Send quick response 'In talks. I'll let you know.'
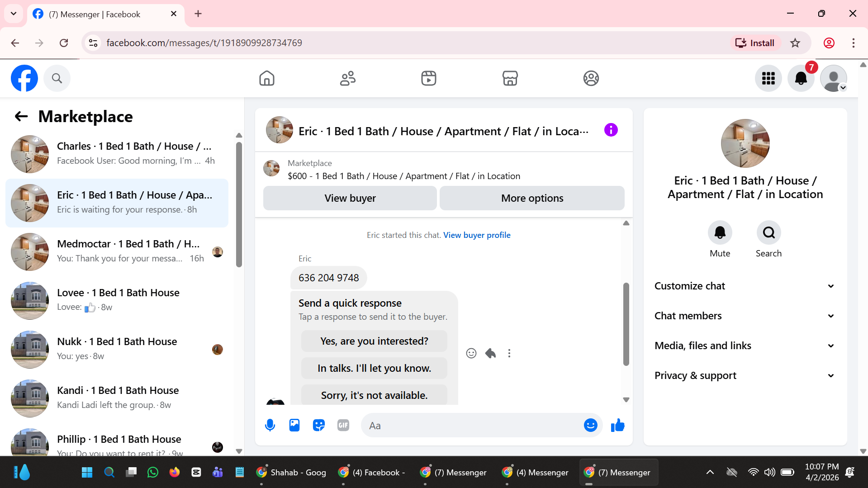The width and height of the screenshot is (868, 488). click(374, 368)
